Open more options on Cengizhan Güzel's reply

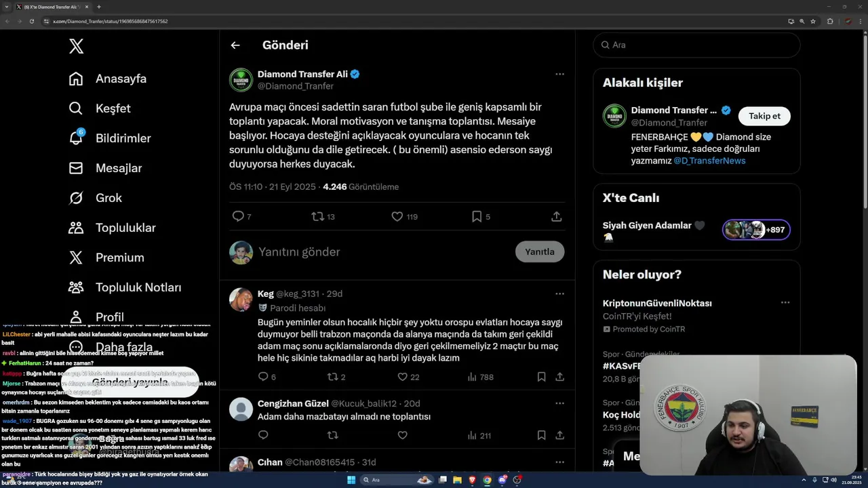click(559, 403)
